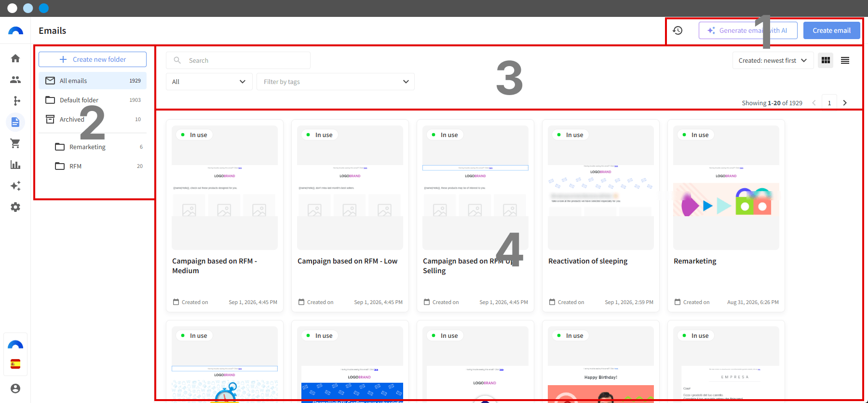868x403 pixels.
Task: Click the Showing 1-20 of 1929 text
Action: 772,103
